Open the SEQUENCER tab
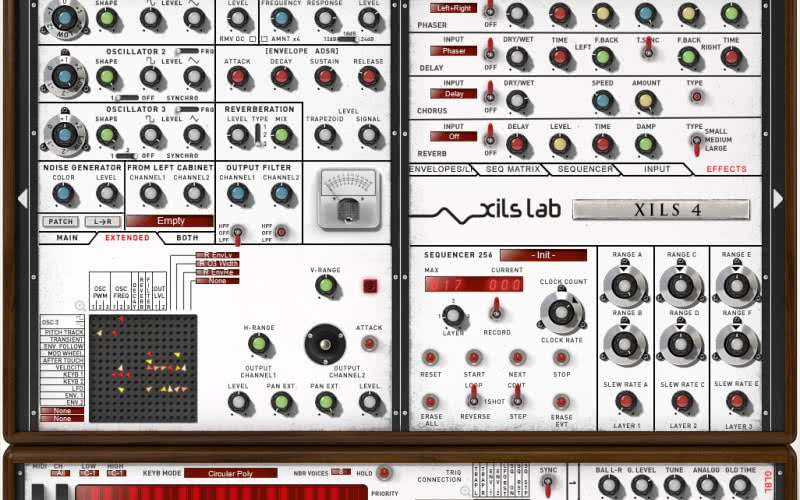Image resolution: width=800 pixels, height=500 pixels. tap(585, 169)
